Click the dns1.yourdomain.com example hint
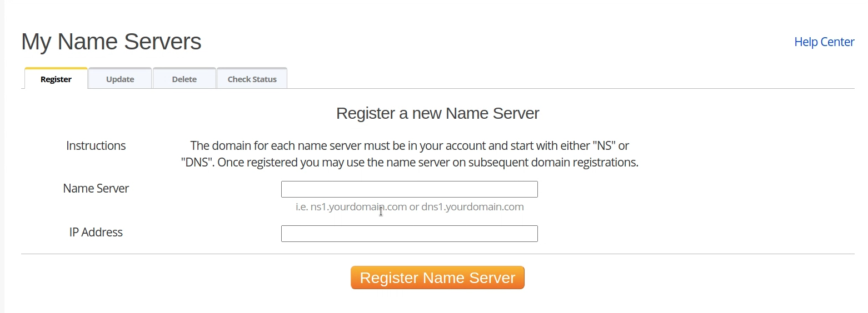868x313 pixels. (x=472, y=206)
